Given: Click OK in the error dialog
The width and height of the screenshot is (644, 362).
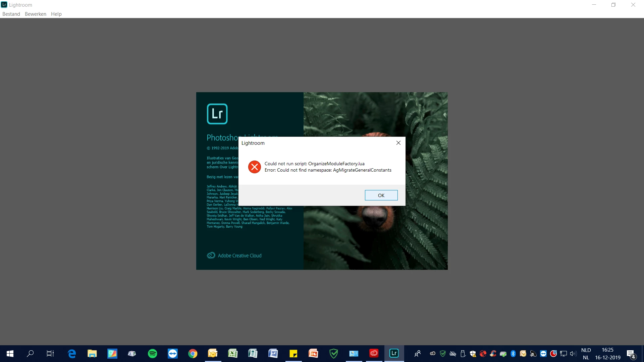Looking at the screenshot, I should (x=381, y=195).
